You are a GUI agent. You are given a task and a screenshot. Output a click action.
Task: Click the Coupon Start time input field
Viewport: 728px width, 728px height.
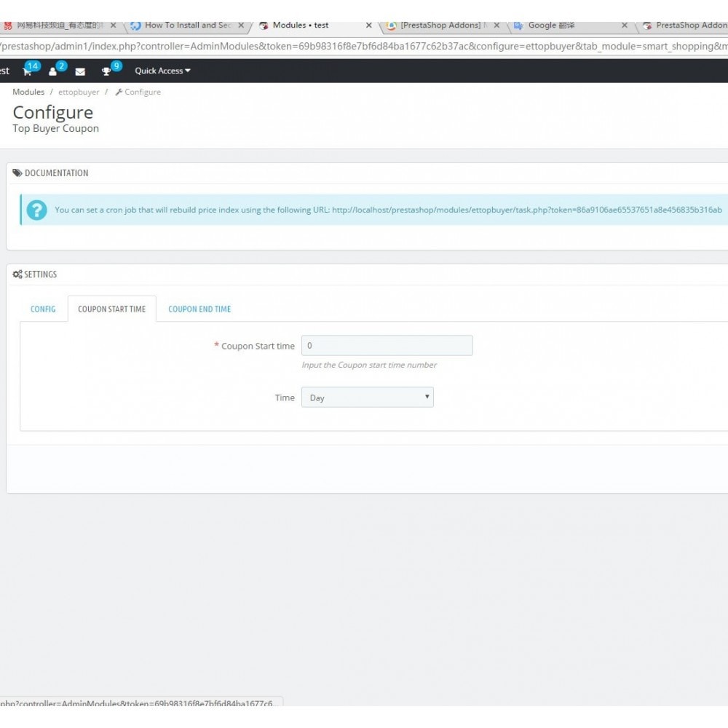[387, 345]
